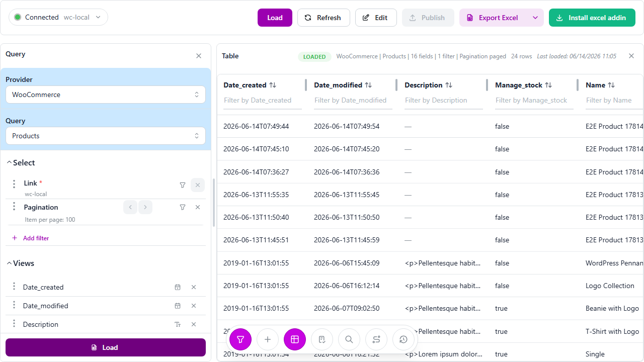Click the Refresh button
Image resolution: width=644 pixels, height=362 pixels.
coord(324,18)
